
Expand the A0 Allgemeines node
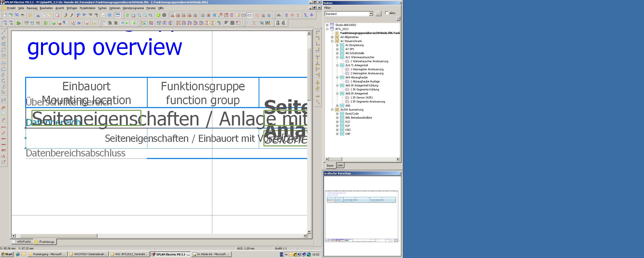click(332, 37)
